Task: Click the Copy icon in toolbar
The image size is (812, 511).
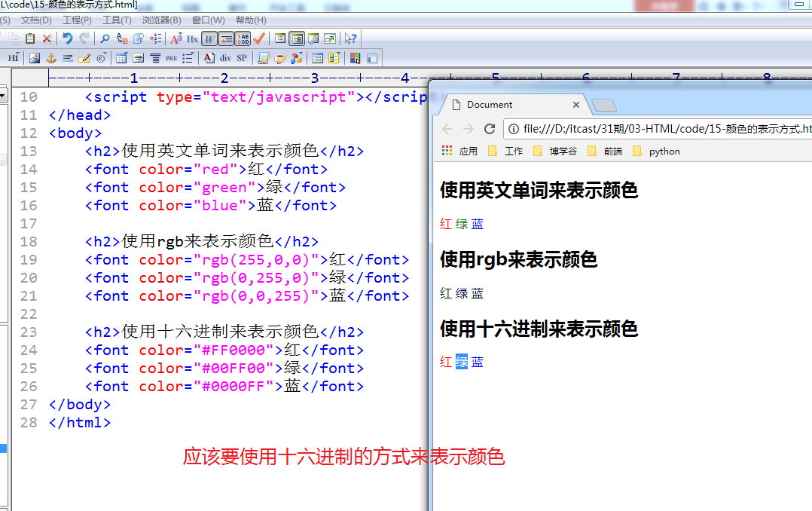Action: (x=14, y=38)
